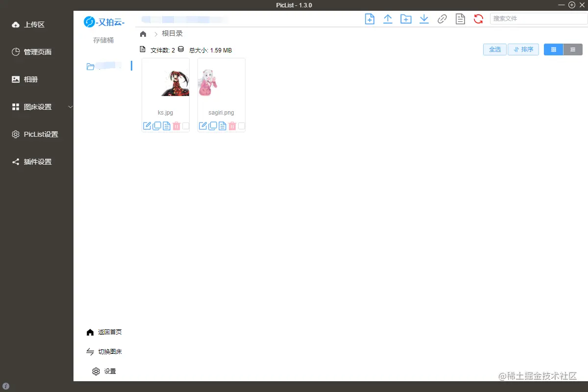The image size is (588, 392).
Task: Click the cloud upload icon beside 上传区
Action: click(16, 24)
